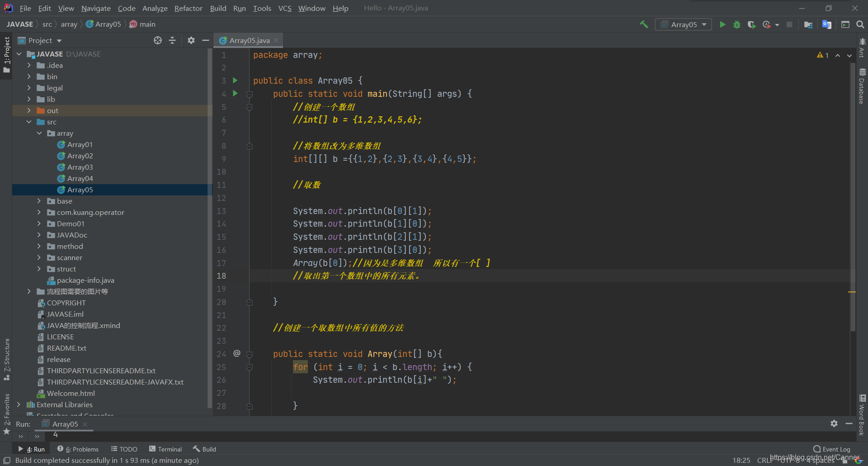Toggle the Structure tool window stripe button
The width and height of the screenshot is (868, 466).
pyautogui.click(x=6, y=359)
